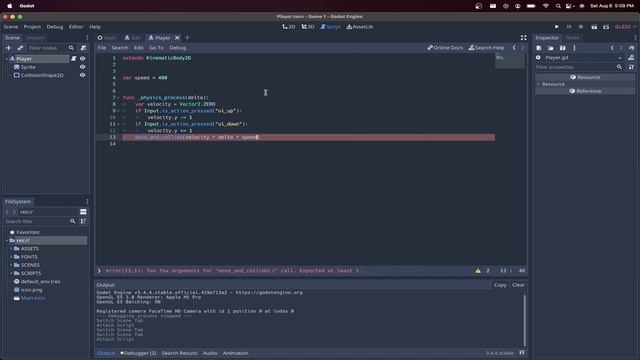Click the Filter properties search icon
640x360 pixels.
tap(620, 67)
